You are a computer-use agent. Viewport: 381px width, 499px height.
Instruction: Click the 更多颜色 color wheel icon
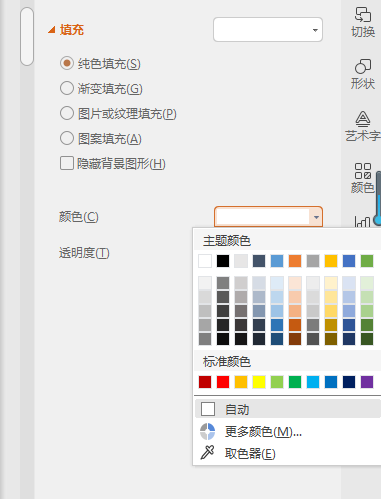(207, 432)
